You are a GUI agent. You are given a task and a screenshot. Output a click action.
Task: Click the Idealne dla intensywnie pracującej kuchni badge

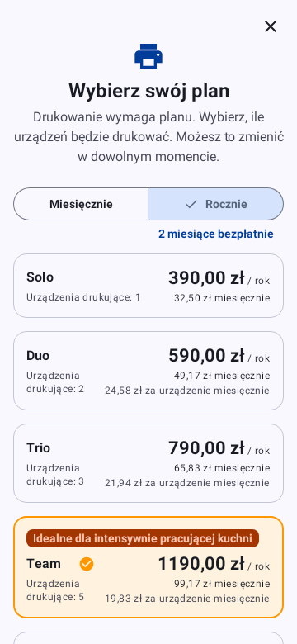143,538
